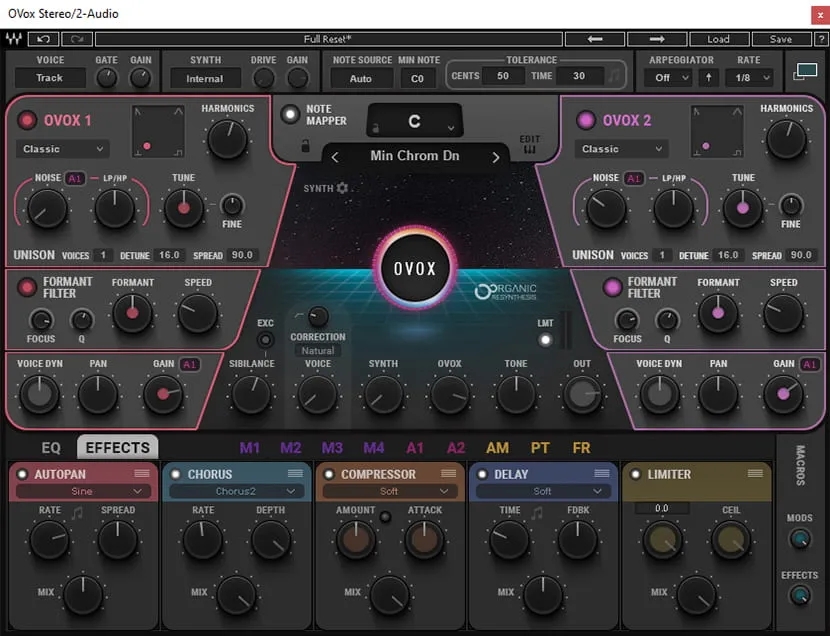
Task: Click the undo arrow in the top bar
Action: (x=43, y=39)
